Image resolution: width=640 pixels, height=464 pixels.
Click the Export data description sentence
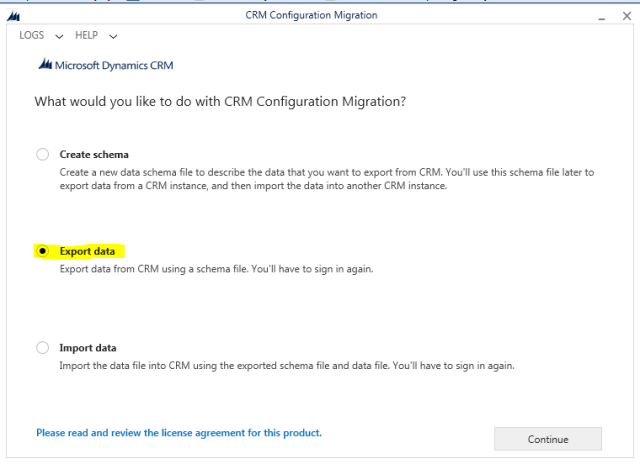coord(216,269)
